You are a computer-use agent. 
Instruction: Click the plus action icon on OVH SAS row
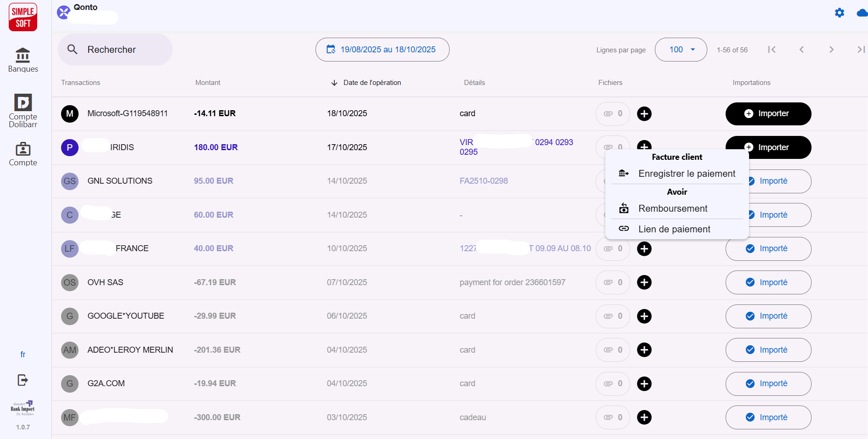(644, 282)
